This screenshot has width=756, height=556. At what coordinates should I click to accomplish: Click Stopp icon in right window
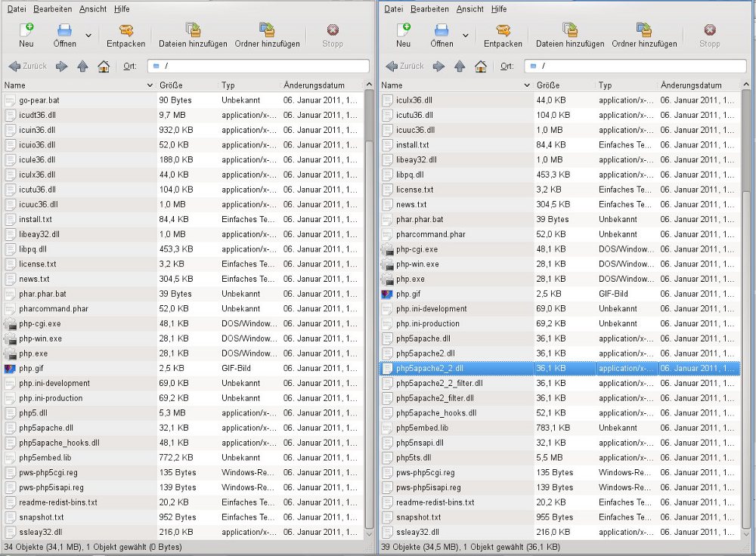tap(710, 30)
